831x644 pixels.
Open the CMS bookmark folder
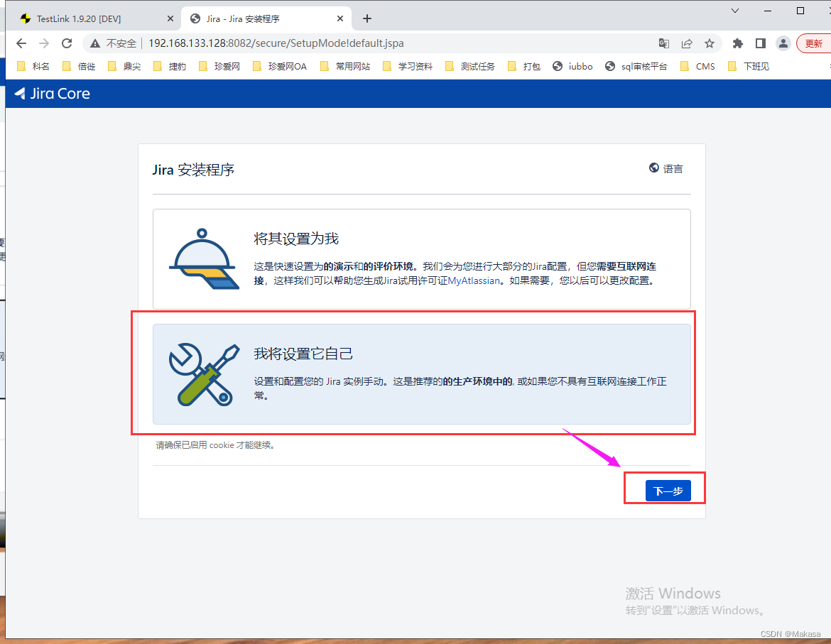tap(697, 66)
